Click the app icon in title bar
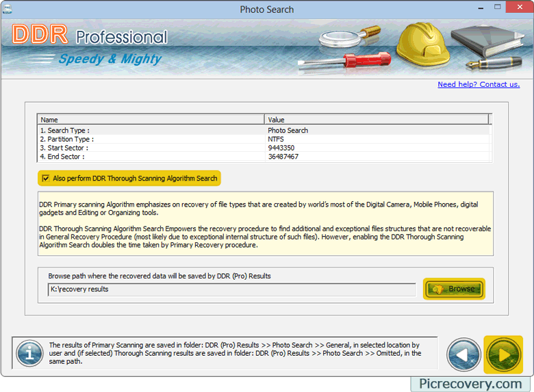Viewport: 534px width, 392px height. [7, 8]
